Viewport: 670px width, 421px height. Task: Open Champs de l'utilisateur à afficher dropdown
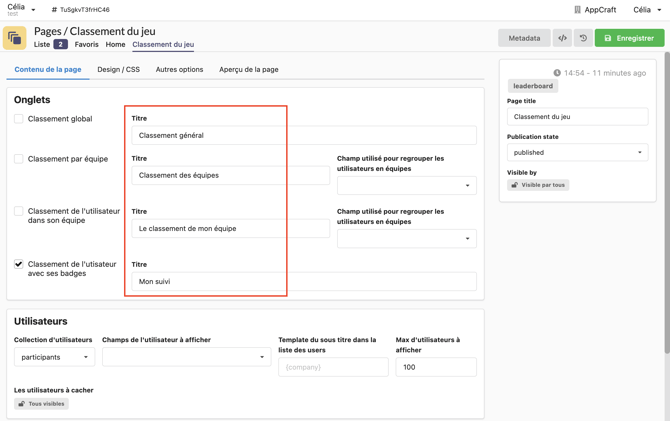(x=186, y=357)
